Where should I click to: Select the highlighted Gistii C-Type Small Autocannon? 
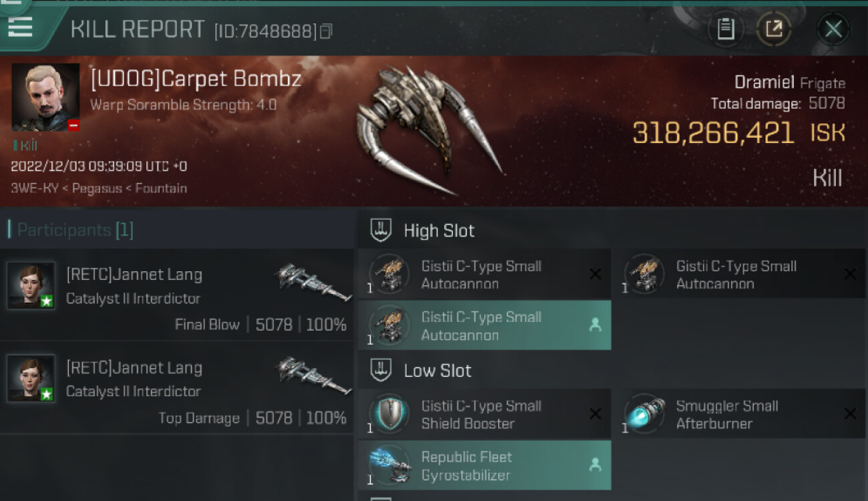coord(484,325)
